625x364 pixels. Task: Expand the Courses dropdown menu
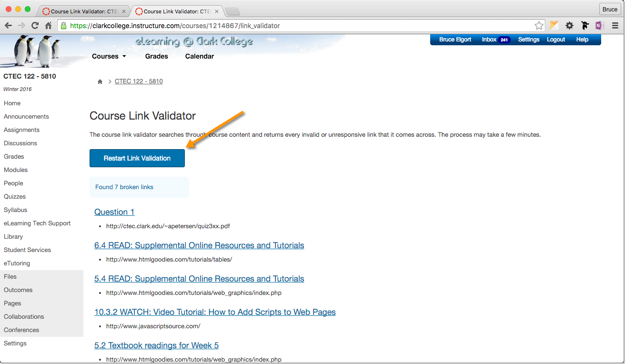(x=109, y=56)
